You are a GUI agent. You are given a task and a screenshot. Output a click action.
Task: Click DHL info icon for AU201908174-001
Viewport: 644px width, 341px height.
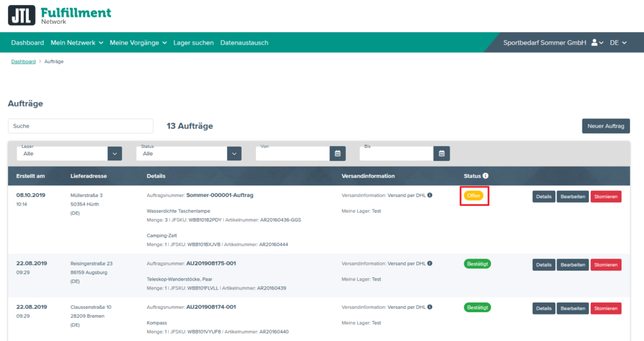click(430, 307)
